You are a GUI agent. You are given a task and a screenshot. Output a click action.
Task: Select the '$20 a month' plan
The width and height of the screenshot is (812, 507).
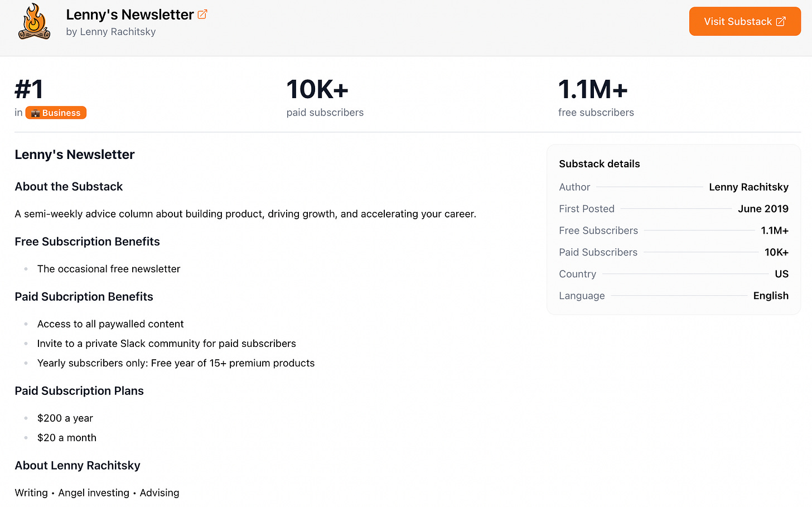[67, 438]
